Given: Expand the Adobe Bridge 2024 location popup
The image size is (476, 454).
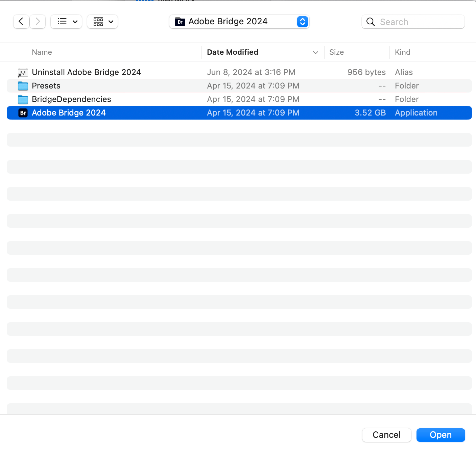Looking at the screenshot, I should [x=302, y=22].
